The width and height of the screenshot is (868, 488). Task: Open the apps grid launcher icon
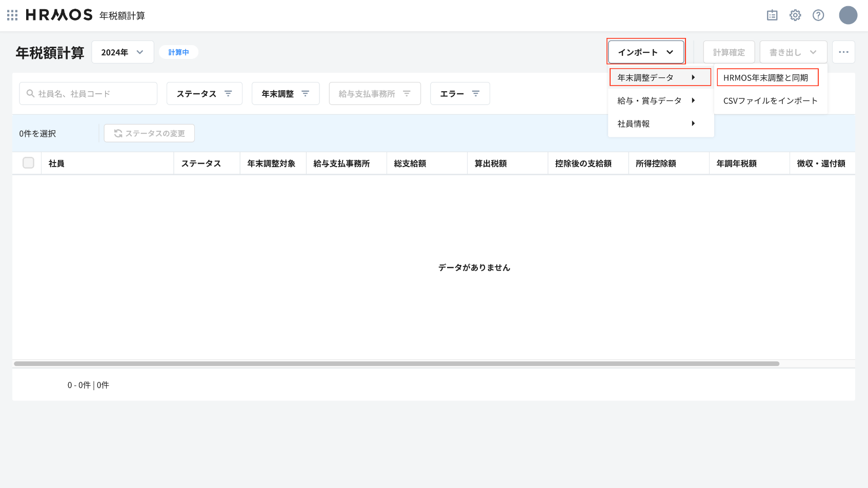(x=12, y=15)
